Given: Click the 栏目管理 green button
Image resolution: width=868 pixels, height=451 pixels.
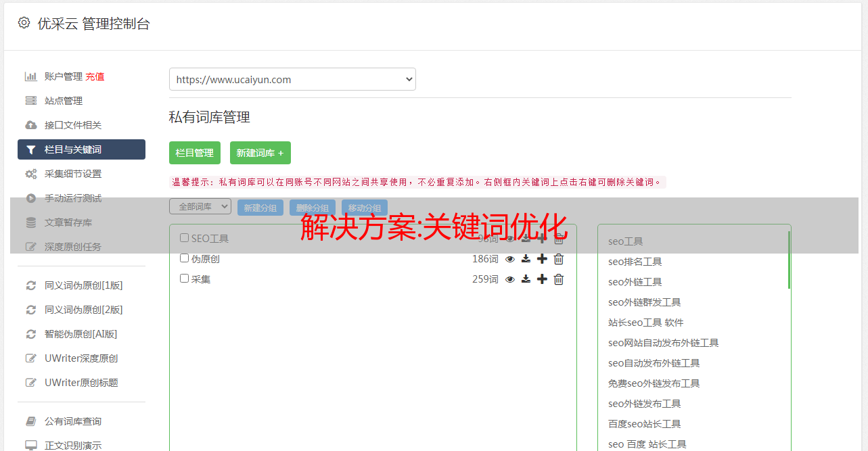Looking at the screenshot, I should (x=195, y=153).
